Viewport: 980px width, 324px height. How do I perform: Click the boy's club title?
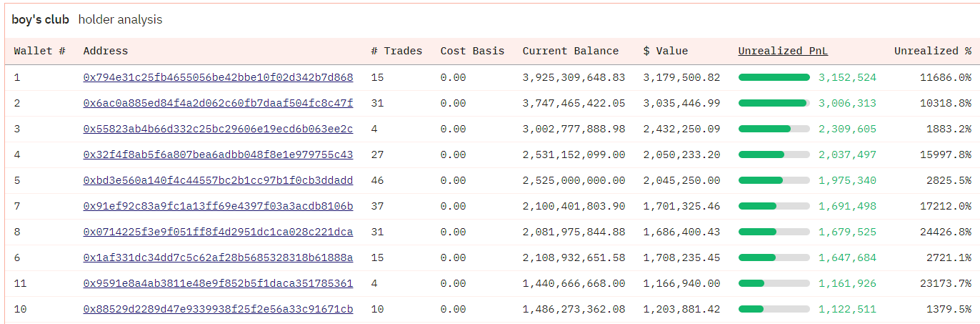point(40,19)
